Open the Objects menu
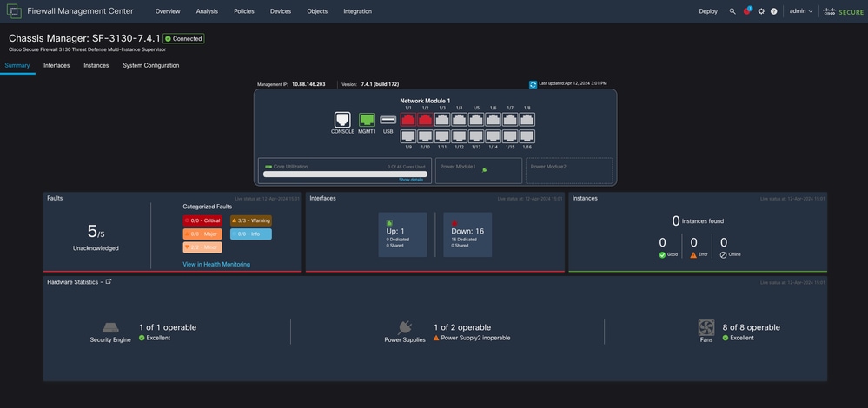The width and height of the screenshot is (868, 408). [x=317, y=11]
